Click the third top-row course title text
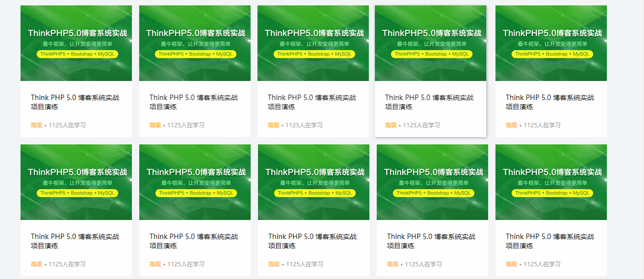Screen dimensions: 644x279 (x=312, y=102)
